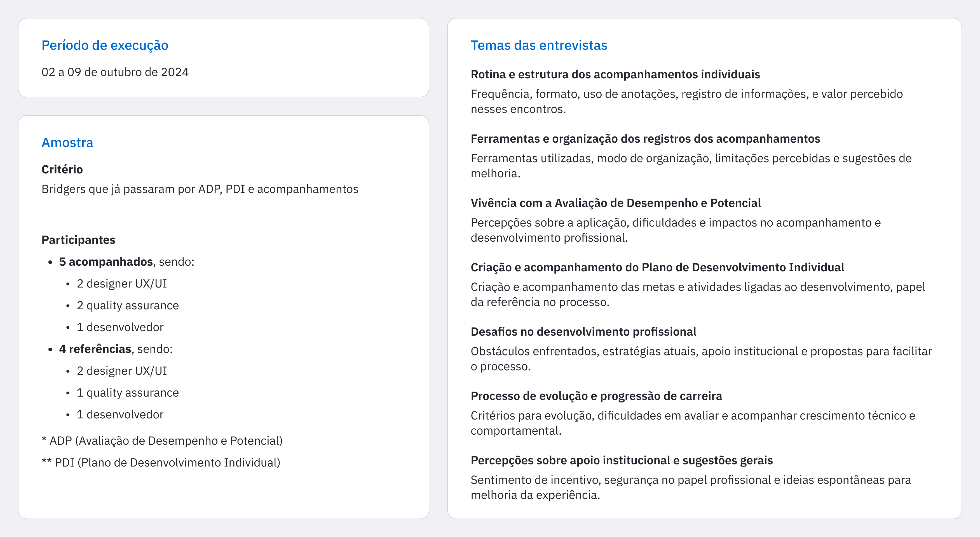Click the PDI footnote definition
Viewport: 980px width, 537px height.
click(161, 462)
